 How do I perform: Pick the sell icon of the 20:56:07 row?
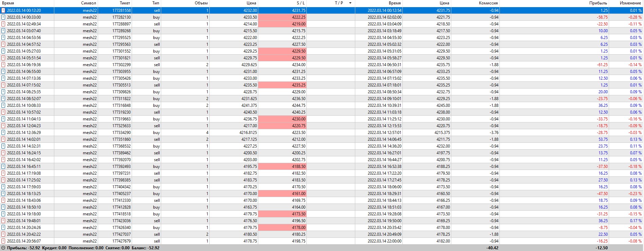[3, 241]
